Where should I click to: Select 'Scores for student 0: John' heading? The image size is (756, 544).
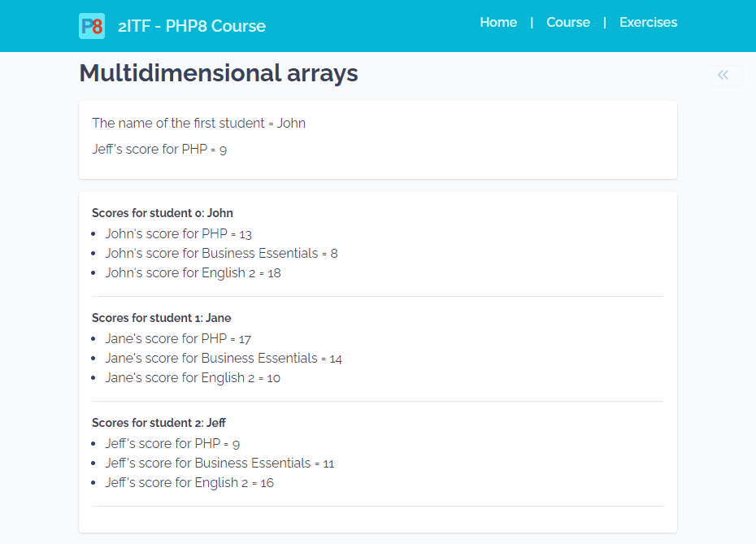tap(163, 213)
